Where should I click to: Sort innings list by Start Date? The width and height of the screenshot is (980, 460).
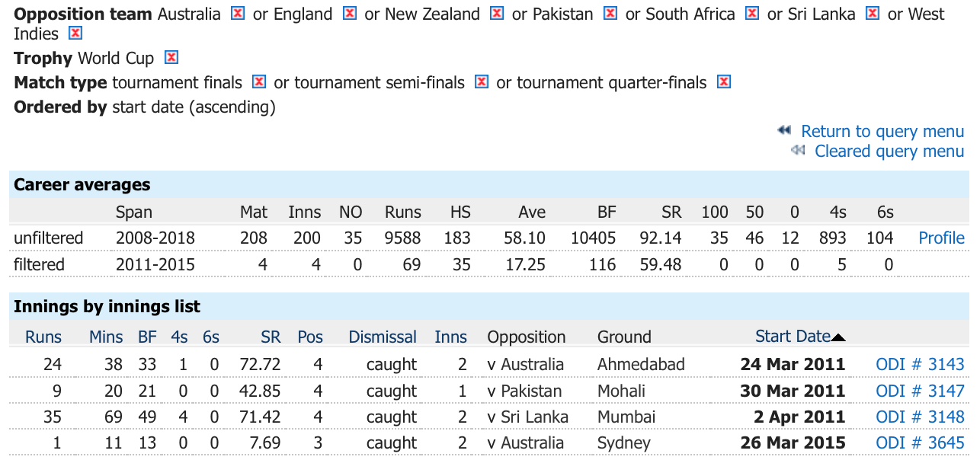[x=793, y=337]
